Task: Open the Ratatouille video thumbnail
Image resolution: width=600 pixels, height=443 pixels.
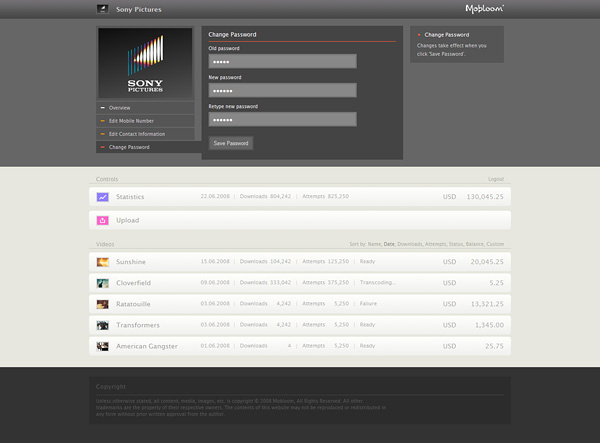Action: (x=103, y=304)
